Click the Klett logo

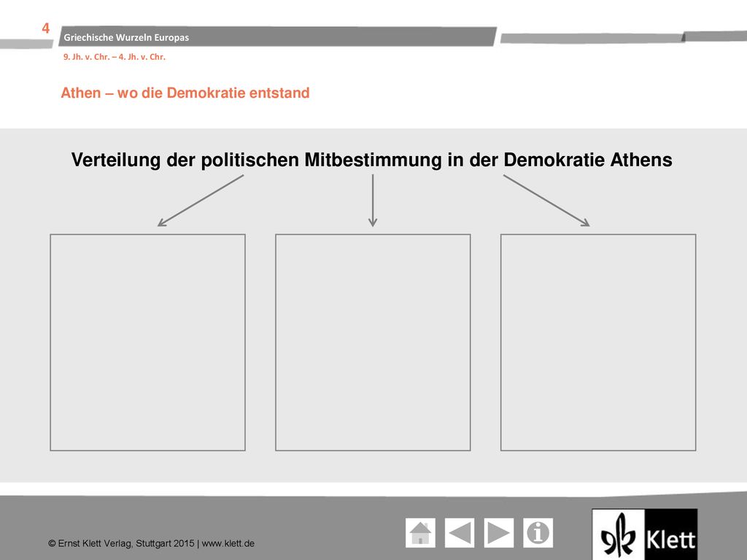click(645, 534)
